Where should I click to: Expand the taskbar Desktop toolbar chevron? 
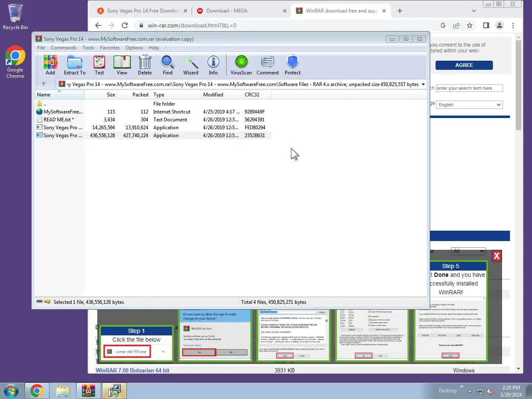[461, 387]
